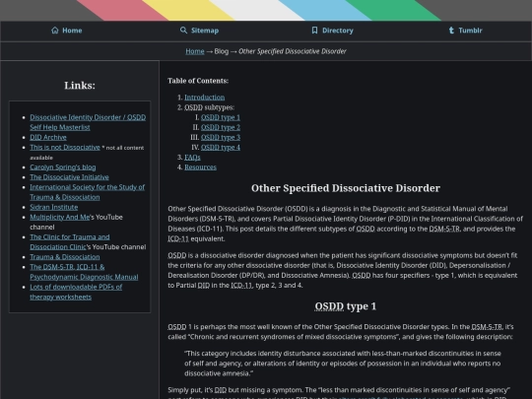532x399 pixels.
Task: Click the Home house icon in navbar
Action: tap(54, 31)
